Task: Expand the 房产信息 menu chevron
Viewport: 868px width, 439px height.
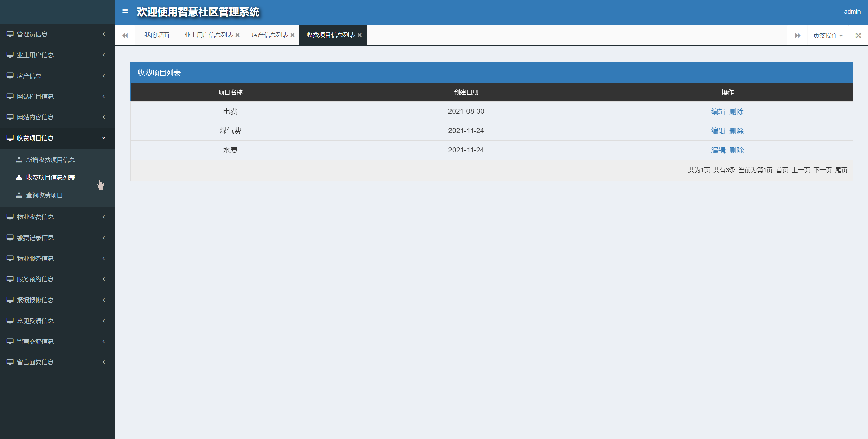Action: [x=104, y=76]
